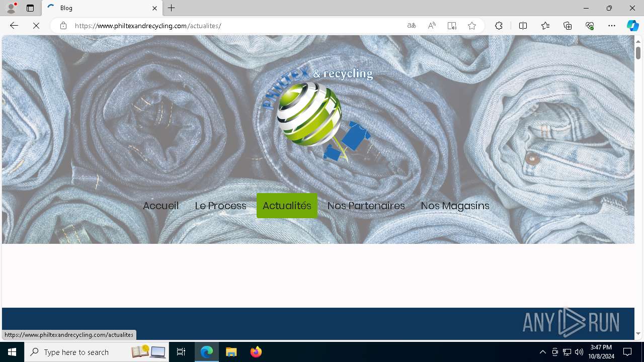Open the Windows Start menu

click(x=12, y=352)
